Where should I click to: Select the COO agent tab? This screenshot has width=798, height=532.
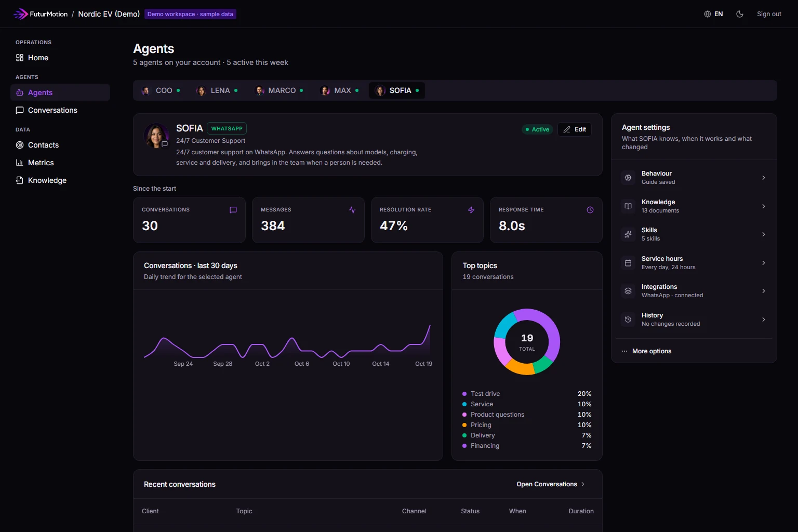point(161,90)
